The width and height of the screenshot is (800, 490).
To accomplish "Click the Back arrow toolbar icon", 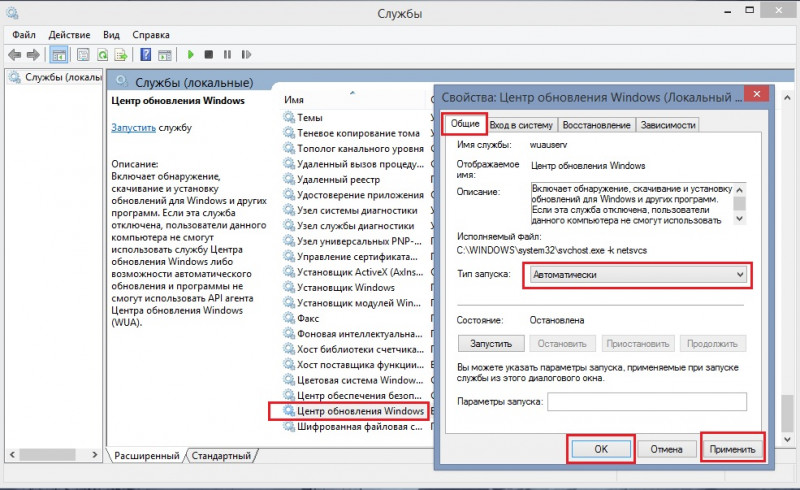I will click(14, 55).
